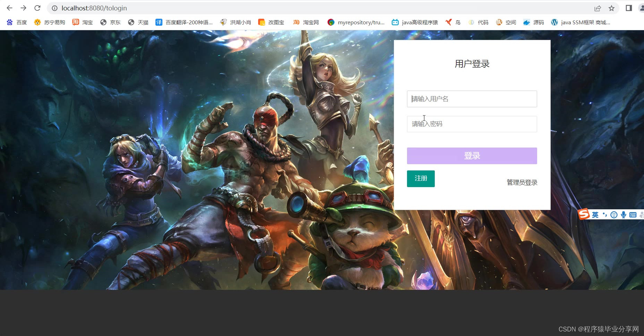Click Sogou microphone voice input icon
Viewport: 644px width, 336px height.
coord(624,215)
